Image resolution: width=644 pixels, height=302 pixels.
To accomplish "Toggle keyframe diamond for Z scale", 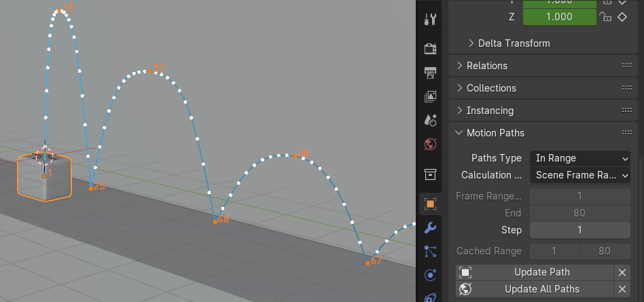I will [622, 17].
